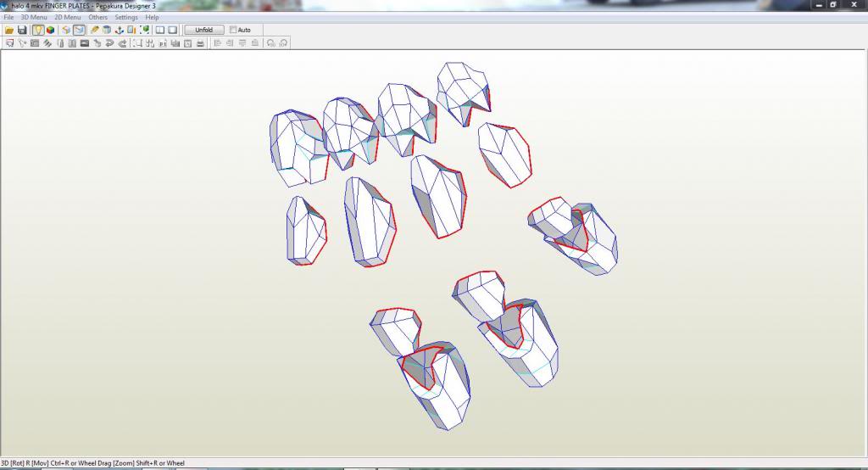Viewport: 868px width, 470px height.
Task: Click the third icon in the second toolbar row
Action: (34, 43)
